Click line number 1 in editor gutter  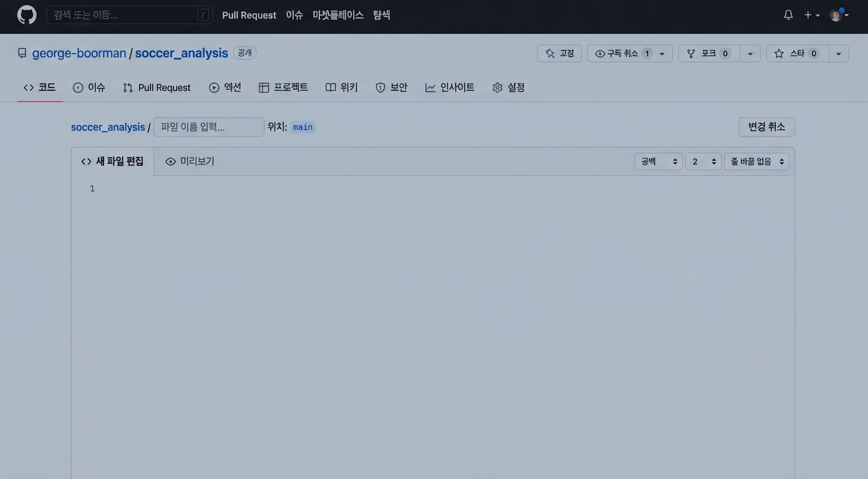tap(92, 188)
